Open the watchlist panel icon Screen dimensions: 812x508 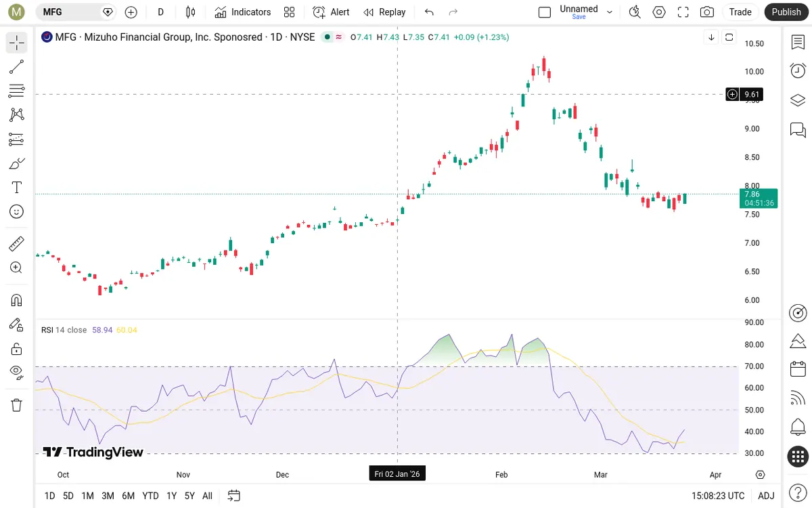click(798, 43)
